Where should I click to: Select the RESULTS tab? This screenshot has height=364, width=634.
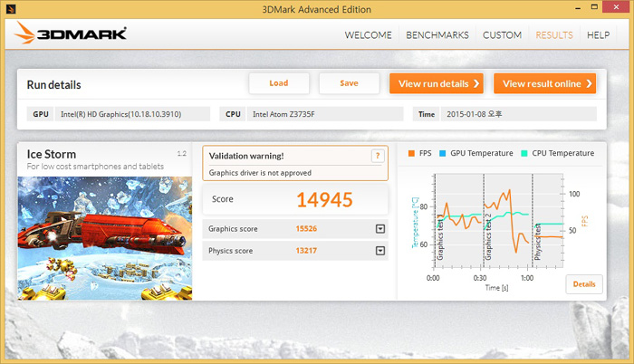click(x=554, y=35)
